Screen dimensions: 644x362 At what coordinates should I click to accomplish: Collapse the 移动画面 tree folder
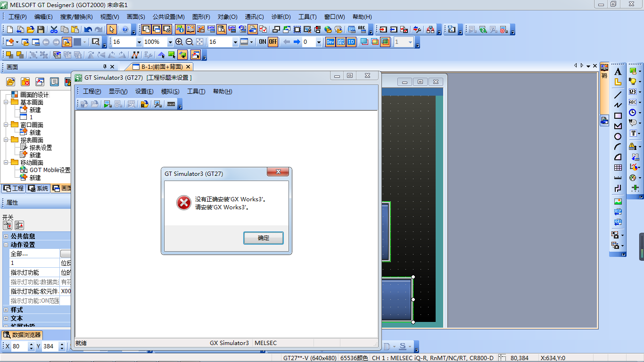tap(6, 163)
